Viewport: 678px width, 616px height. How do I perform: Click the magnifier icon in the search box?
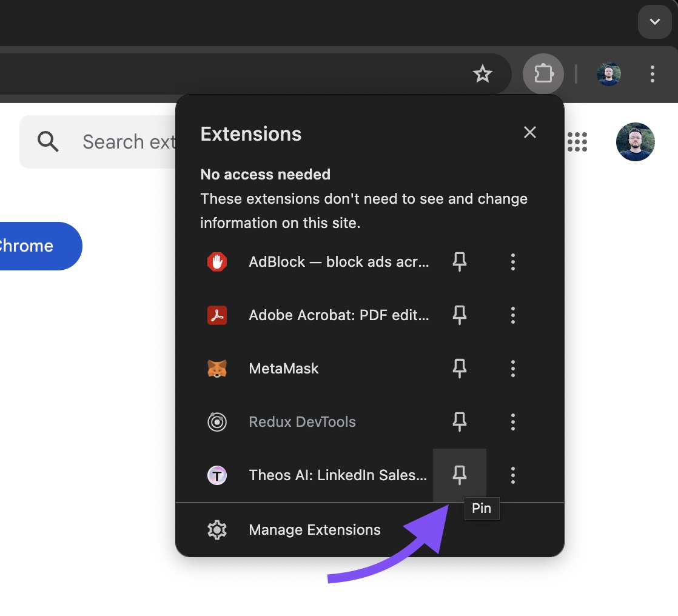tap(47, 142)
